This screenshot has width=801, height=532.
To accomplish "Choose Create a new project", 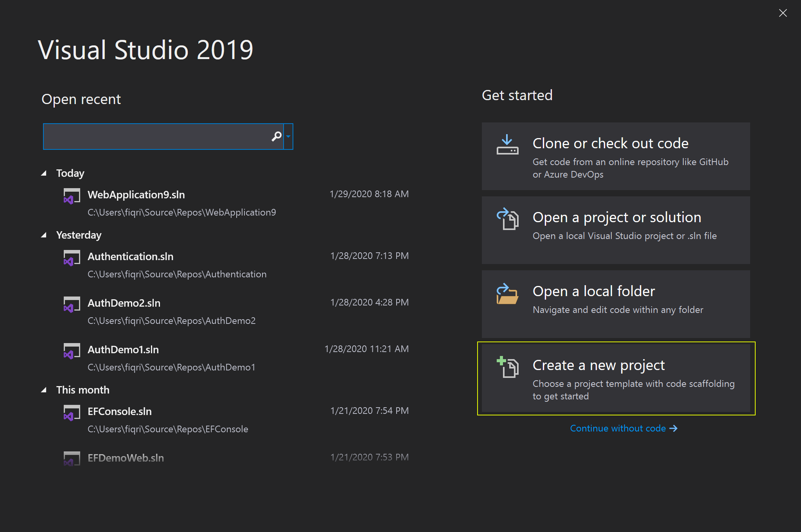I will pyautogui.click(x=616, y=378).
